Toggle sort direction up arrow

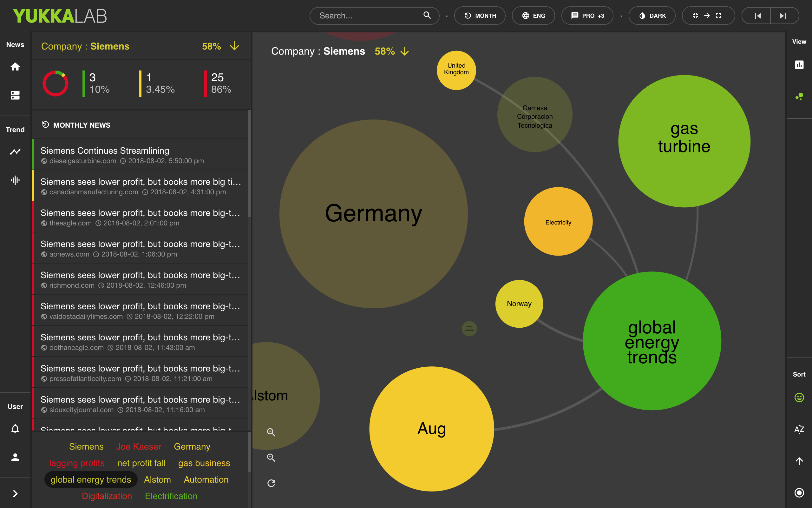pyautogui.click(x=799, y=461)
